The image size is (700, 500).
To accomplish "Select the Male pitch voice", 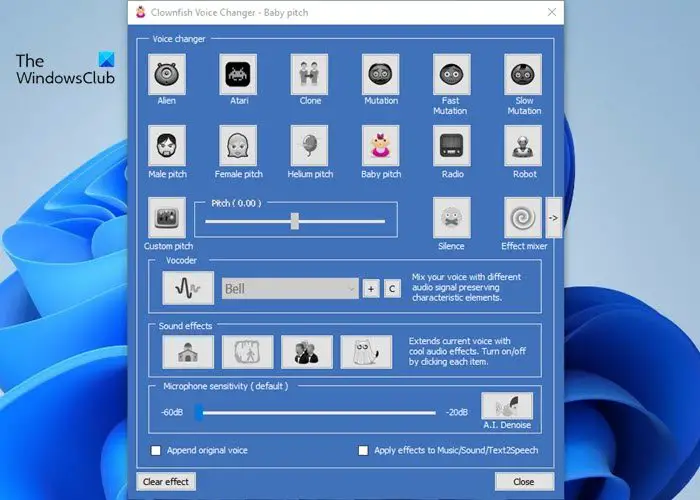I will click(x=167, y=146).
